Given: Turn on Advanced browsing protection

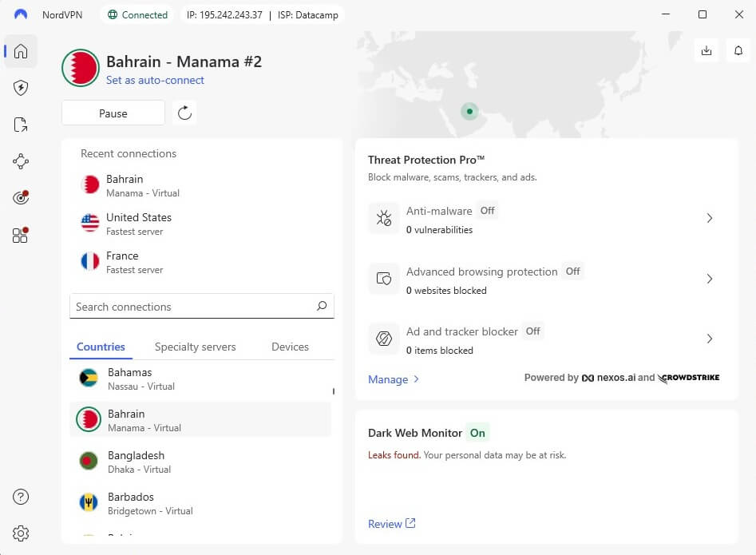Looking at the screenshot, I should (572, 272).
